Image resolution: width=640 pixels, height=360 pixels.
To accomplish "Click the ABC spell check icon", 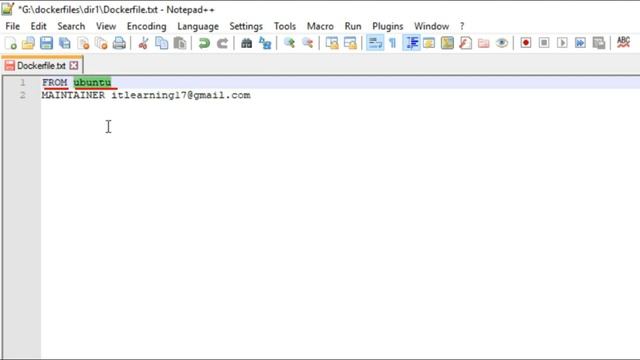I will (x=623, y=42).
